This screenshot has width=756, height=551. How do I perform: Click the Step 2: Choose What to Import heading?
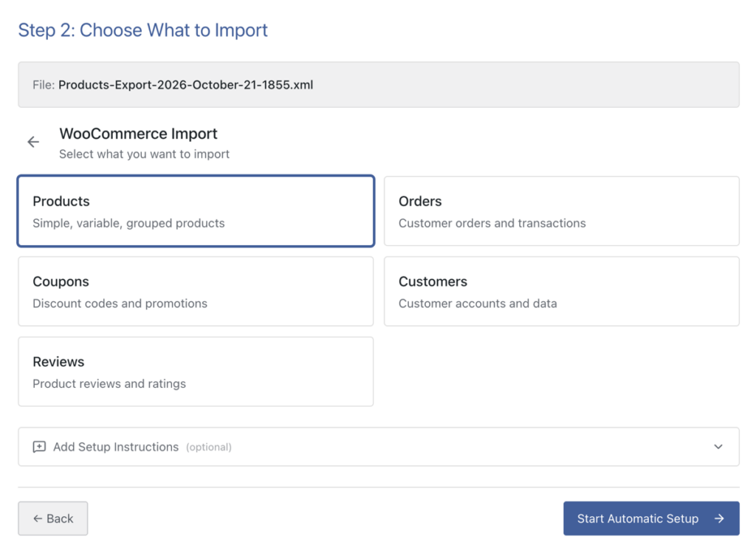142,30
